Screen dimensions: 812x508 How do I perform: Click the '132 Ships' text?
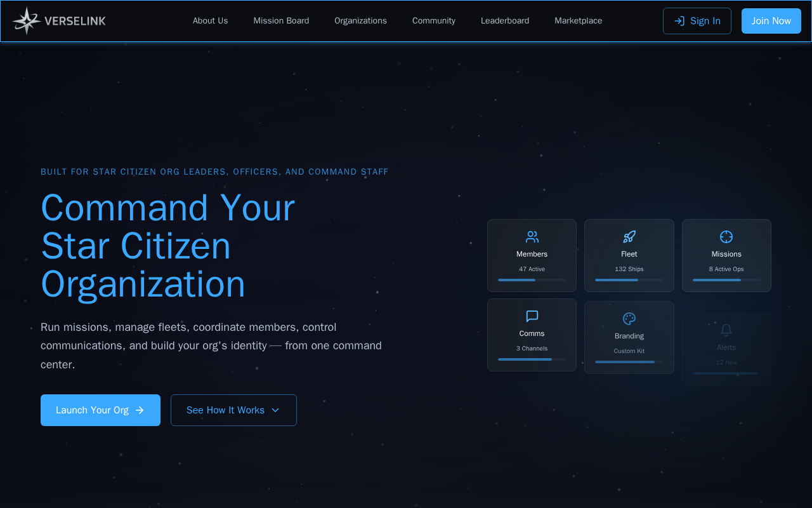coord(629,269)
